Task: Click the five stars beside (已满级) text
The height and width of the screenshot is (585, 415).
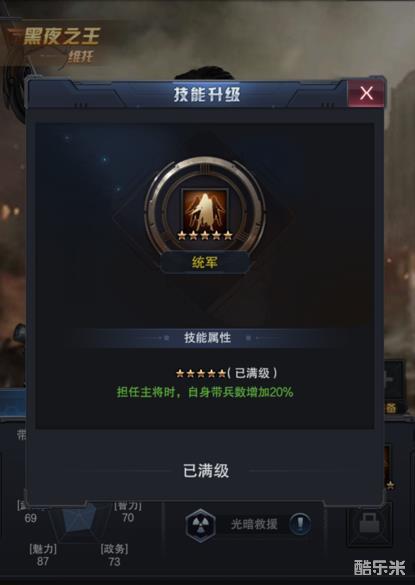Action: coord(201,373)
